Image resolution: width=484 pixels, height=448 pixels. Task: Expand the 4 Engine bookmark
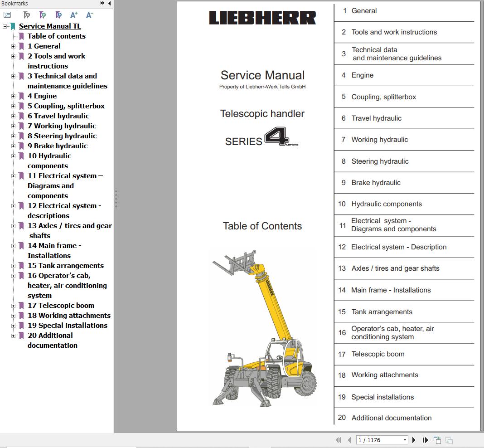14,96
